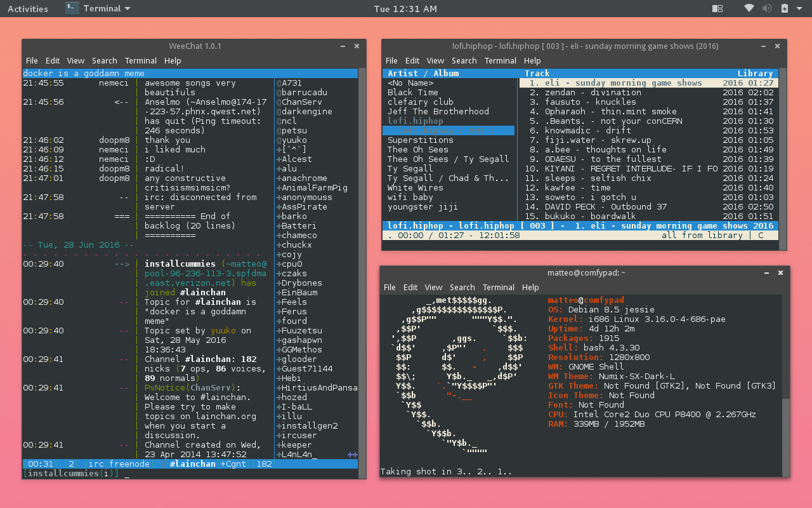Click the window tiling layout icon

pyautogui.click(x=717, y=8)
